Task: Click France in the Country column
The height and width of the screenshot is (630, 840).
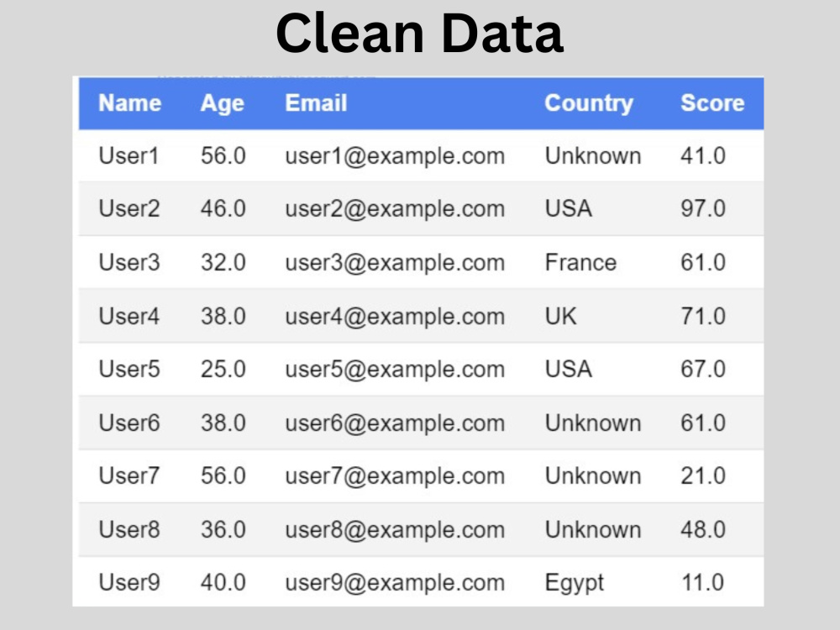Action: pos(580,262)
